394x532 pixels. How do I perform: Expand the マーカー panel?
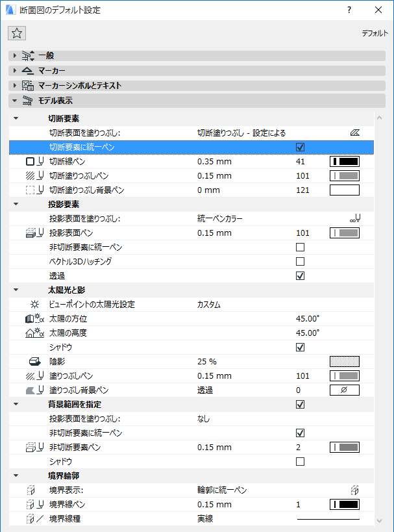(14, 70)
